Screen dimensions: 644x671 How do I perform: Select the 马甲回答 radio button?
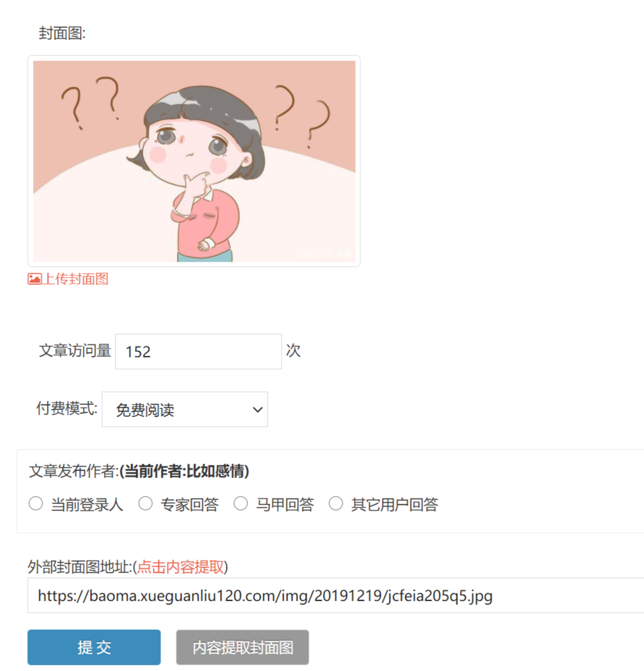240,503
